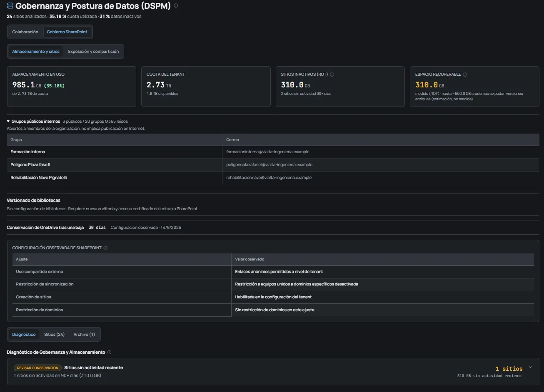Collapse the Grupos públicos internos section
This screenshot has width=544, height=392.
8,122
